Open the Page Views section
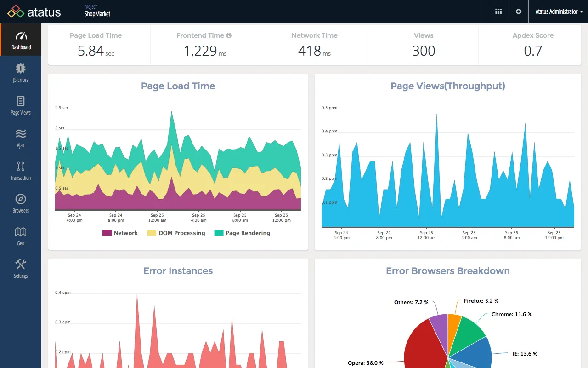Image resolution: width=588 pixels, height=368 pixels. [x=20, y=105]
